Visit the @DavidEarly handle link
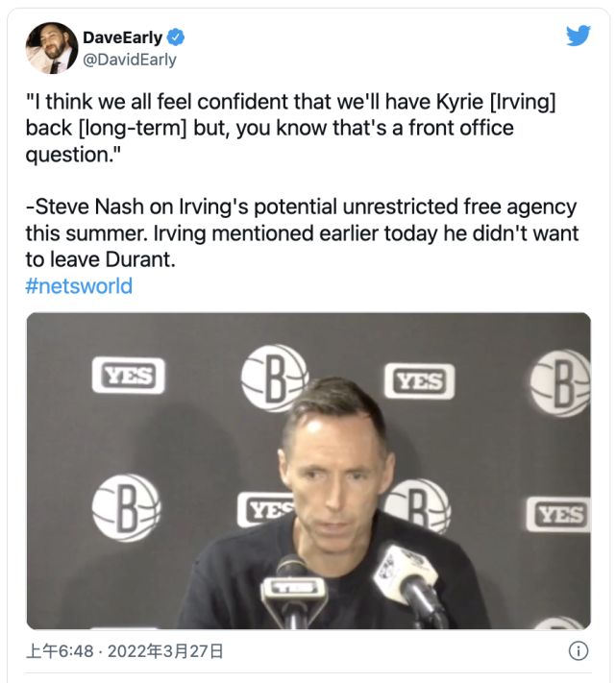The width and height of the screenshot is (616, 683). click(x=130, y=60)
